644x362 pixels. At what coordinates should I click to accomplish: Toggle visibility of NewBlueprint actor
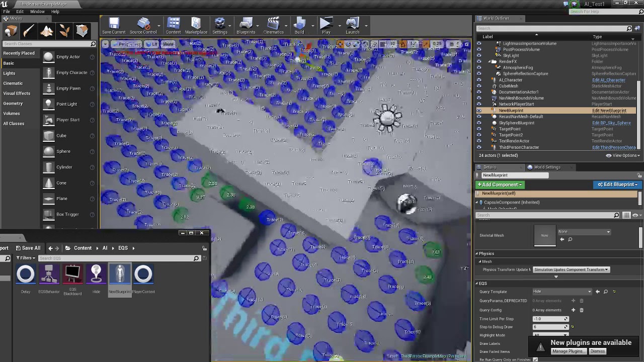pos(479,111)
